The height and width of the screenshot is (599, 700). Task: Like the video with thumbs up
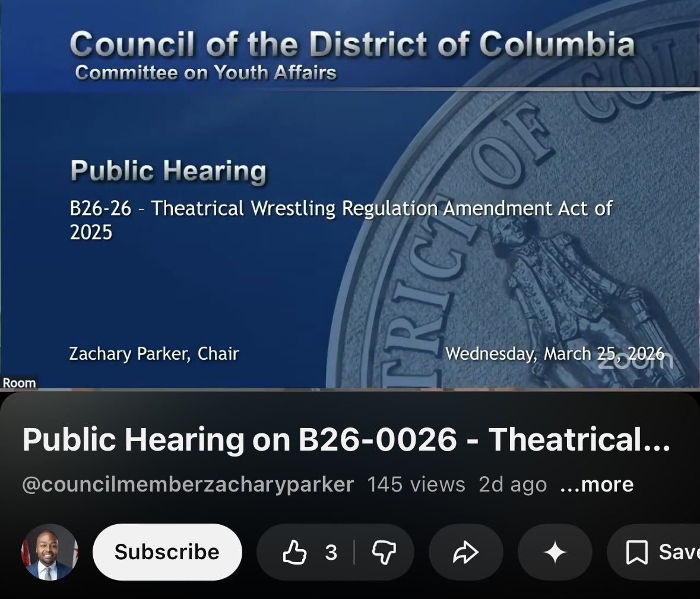[x=295, y=552]
